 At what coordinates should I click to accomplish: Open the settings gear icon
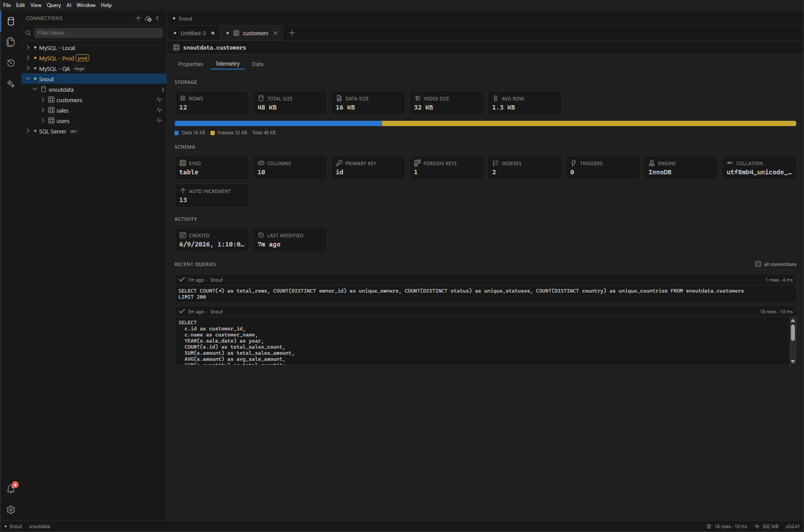tap(11, 510)
